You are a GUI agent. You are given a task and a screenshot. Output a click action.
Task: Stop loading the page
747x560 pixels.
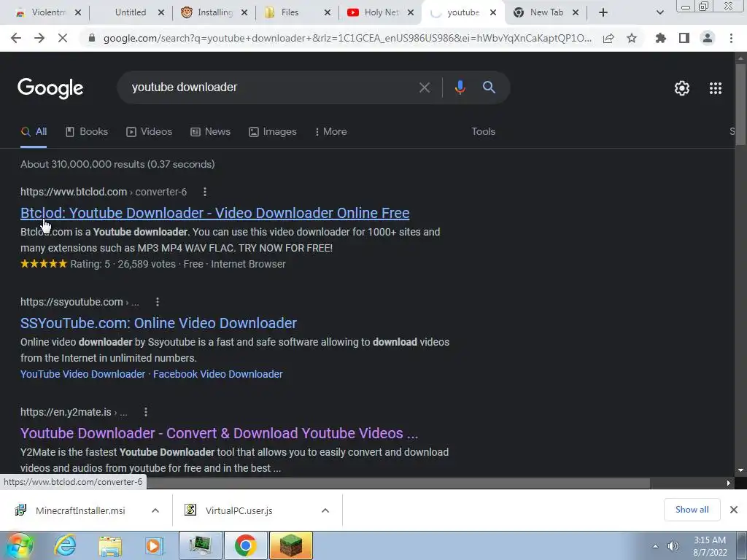[x=63, y=38]
